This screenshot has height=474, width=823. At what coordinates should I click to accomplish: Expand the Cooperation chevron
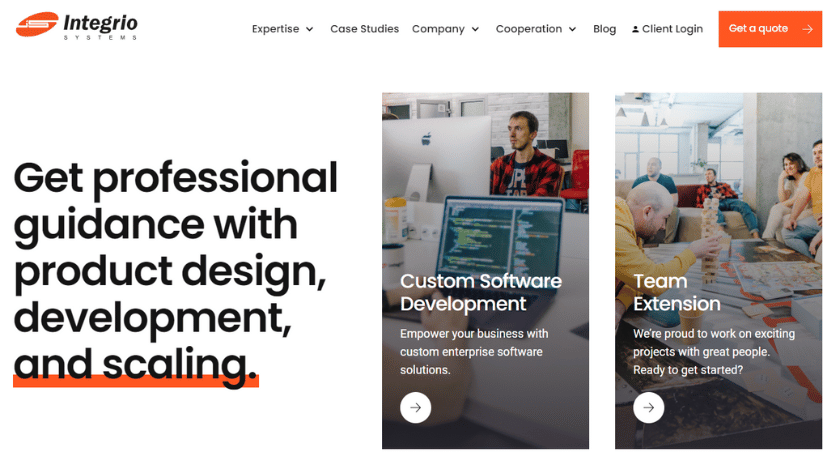click(573, 29)
